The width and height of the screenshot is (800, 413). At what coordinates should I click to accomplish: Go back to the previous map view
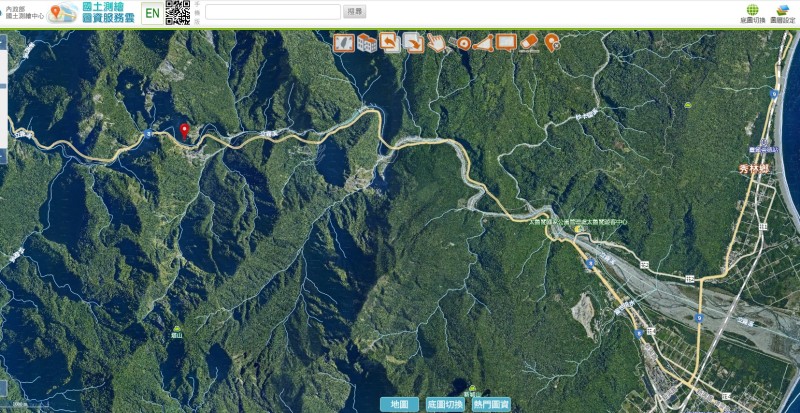click(389, 43)
